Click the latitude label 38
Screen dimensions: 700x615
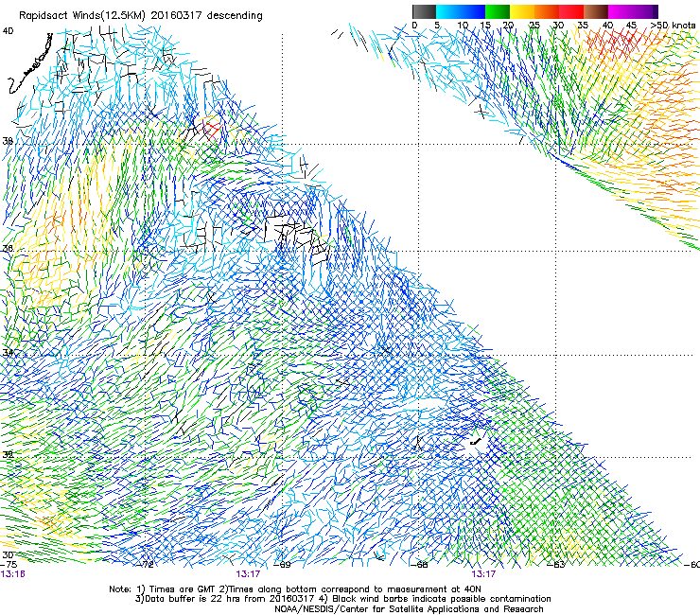tap(8, 142)
